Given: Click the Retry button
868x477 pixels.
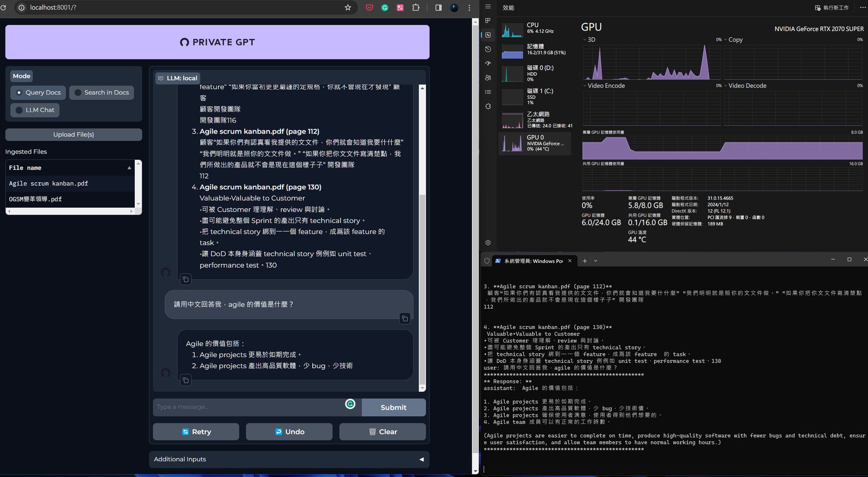Looking at the screenshot, I should pos(196,432).
